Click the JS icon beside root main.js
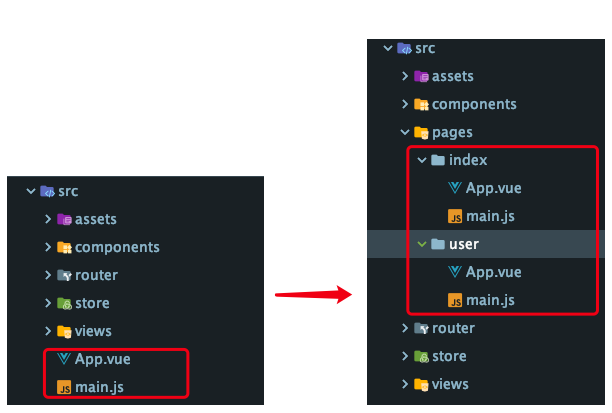612x413 pixels. click(x=64, y=387)
